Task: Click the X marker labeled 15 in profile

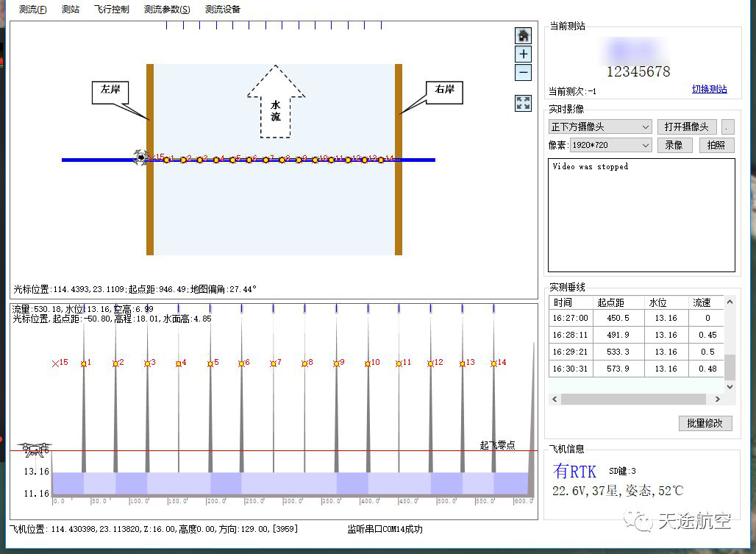Action: 55,363
